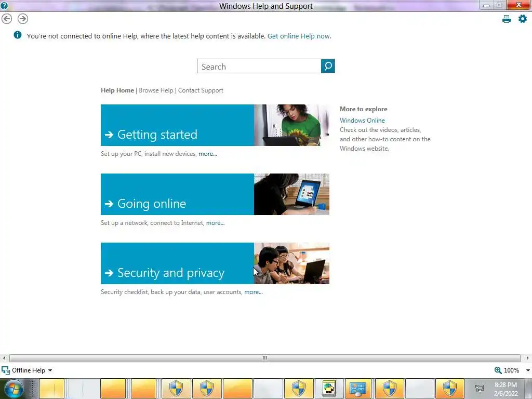532x399 pixels.
Task: Click the horizontal scrollbar thumb
Action: (x=264, y=358)
